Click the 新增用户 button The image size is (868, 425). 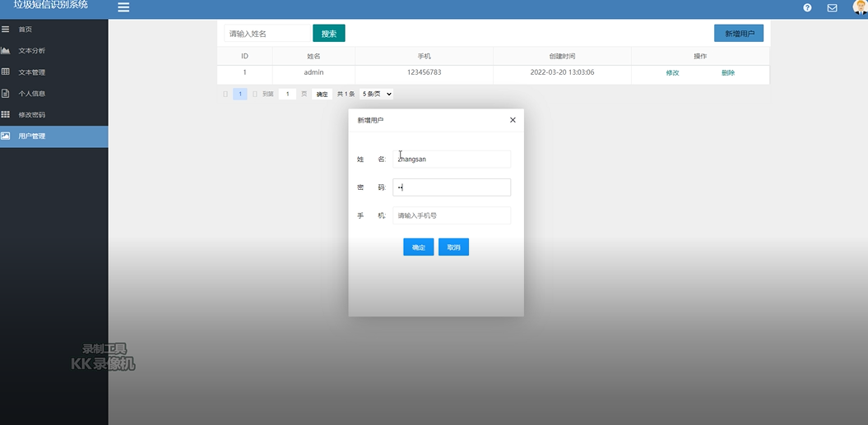click(739, 33)
